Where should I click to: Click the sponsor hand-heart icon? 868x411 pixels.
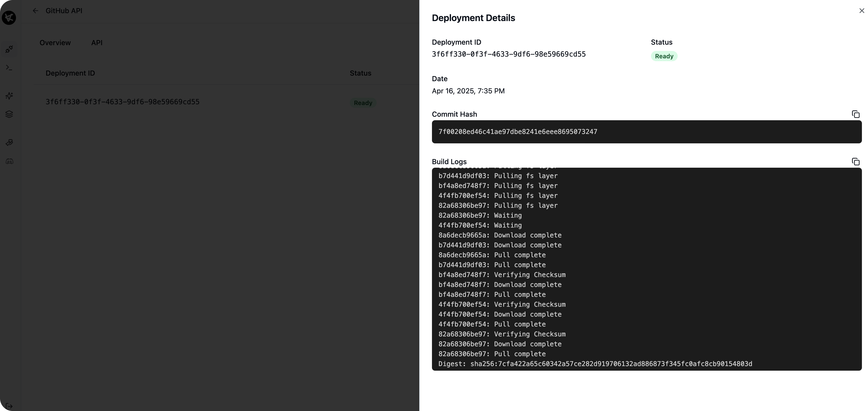[x=9, y=142]
